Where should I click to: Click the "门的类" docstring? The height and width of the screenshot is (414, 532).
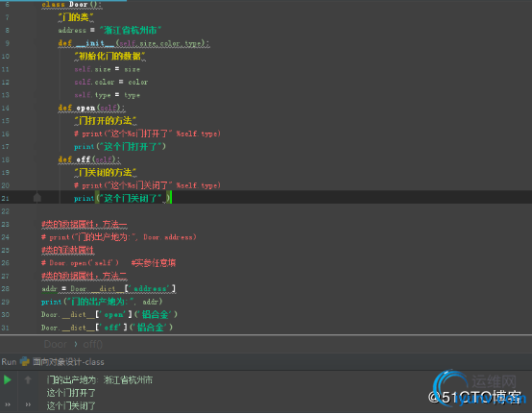76,17
